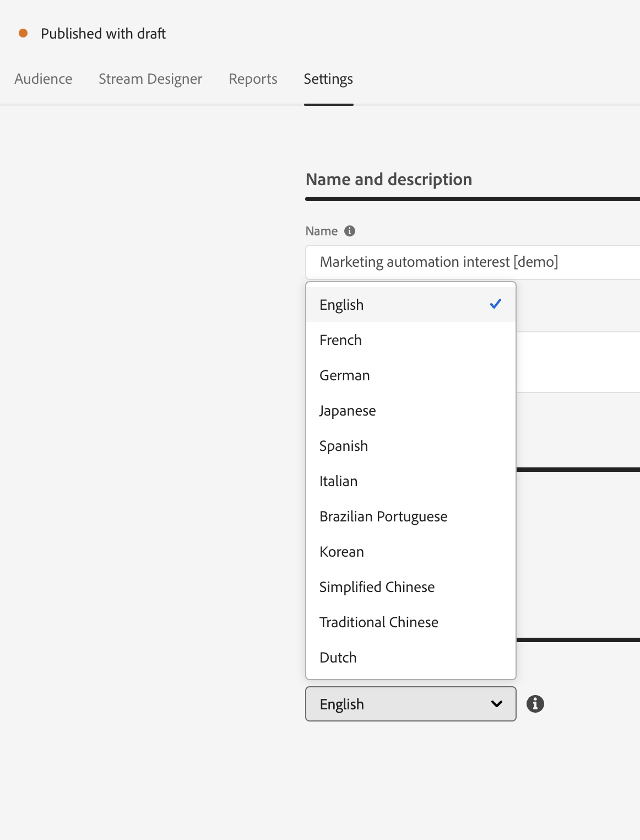Screen dimensions: 640x840
Task: Select Traditional Chinese from the dropdown
Action: click(378, 622)
